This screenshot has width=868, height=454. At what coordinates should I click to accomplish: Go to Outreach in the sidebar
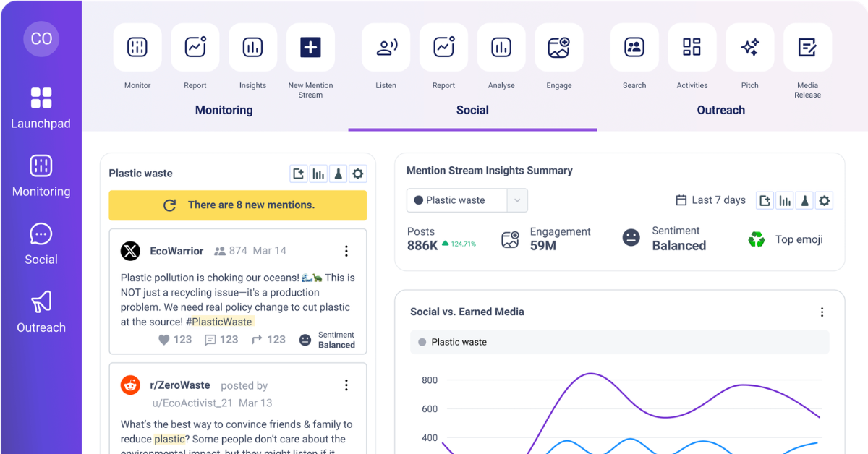(41, 312)
